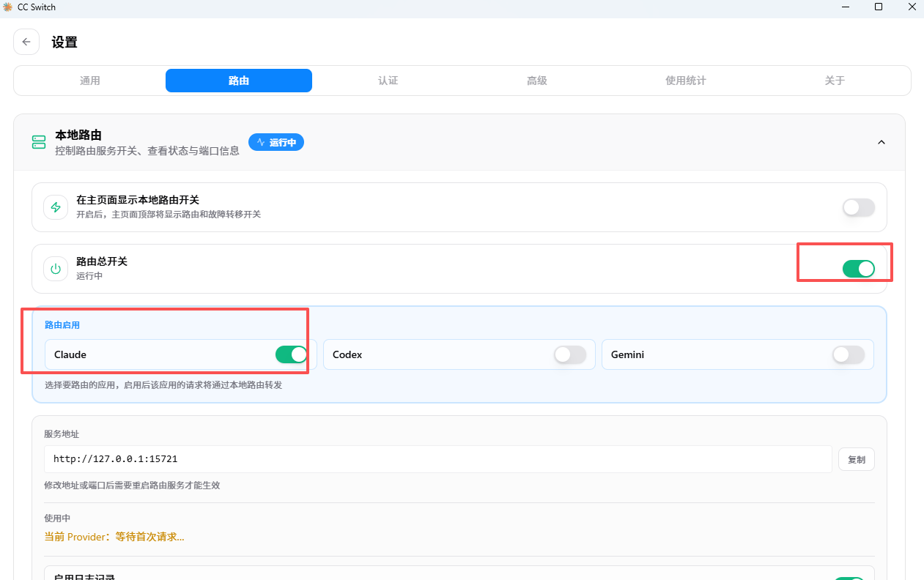
Task: Enable 在主页面显示本地路由开关 toggle
Action: point(859,207)
